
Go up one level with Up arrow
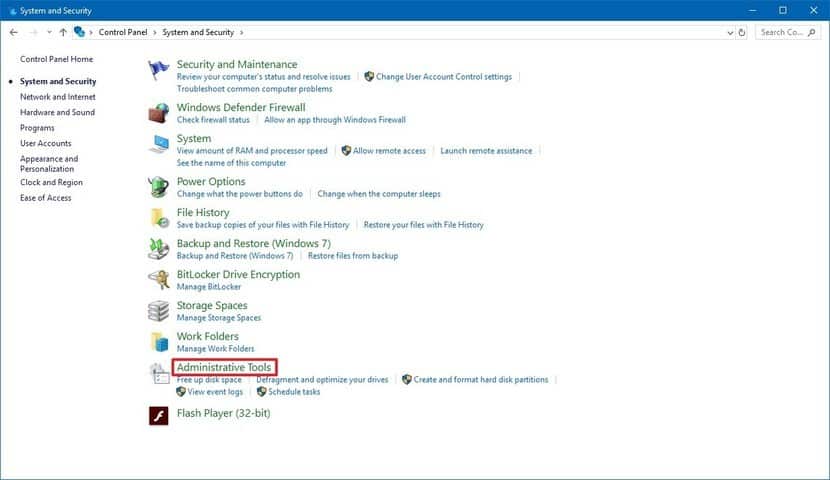pyautogui.click(x=63, y=32)
